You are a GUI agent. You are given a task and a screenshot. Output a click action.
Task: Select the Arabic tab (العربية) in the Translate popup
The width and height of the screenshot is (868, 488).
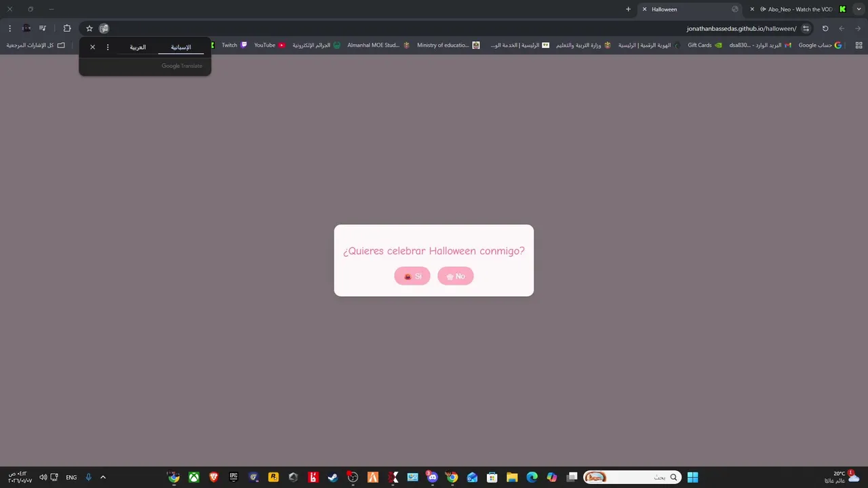(138, 47)
